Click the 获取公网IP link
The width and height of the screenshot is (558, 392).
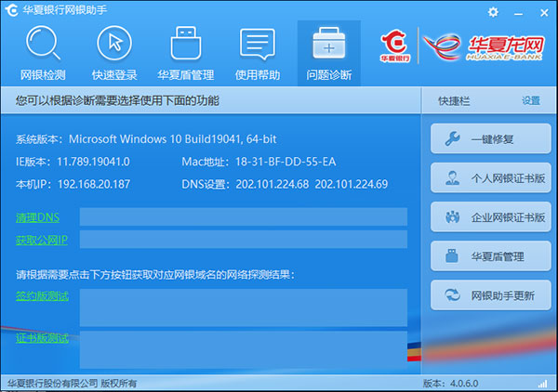(x=42, y=240)
